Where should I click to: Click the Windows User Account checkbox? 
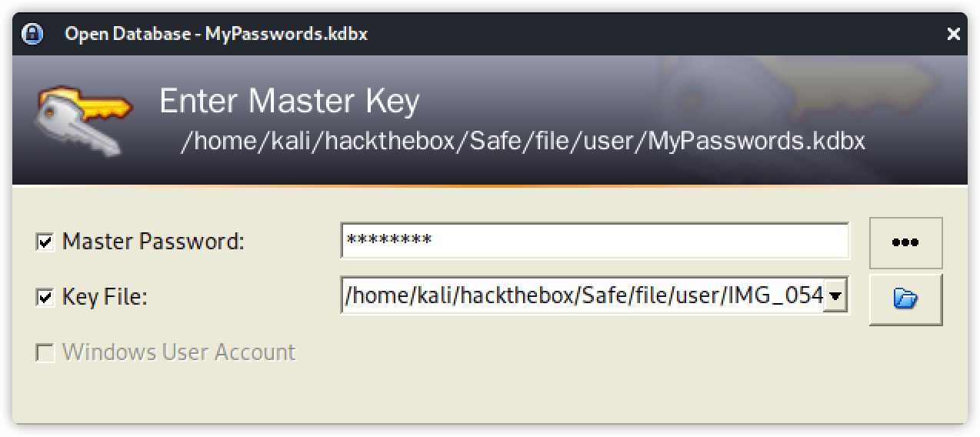point(45,353)
